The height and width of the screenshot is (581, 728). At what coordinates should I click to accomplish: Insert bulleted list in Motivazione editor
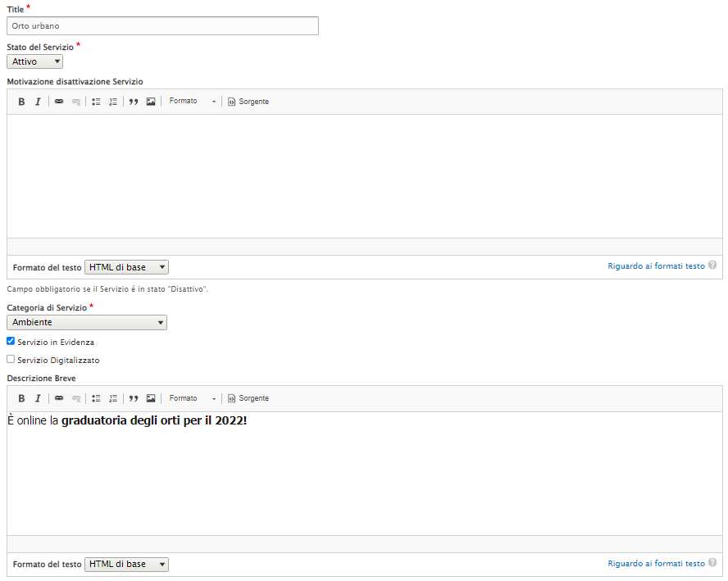(96, 102)
